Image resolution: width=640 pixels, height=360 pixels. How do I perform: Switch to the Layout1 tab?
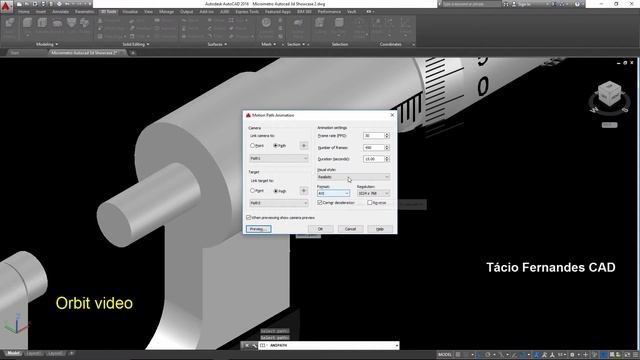pyautogui.click(x=34, y=353)
